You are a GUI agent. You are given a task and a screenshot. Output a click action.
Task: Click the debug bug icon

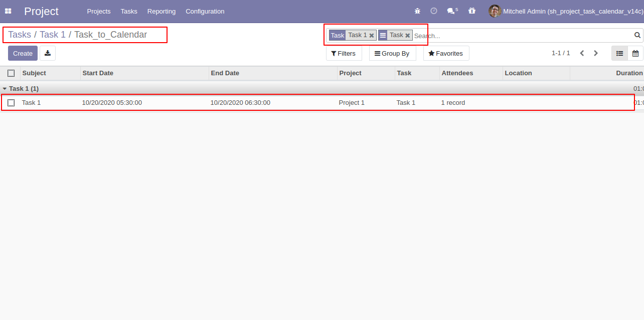[x=417, y=11]
